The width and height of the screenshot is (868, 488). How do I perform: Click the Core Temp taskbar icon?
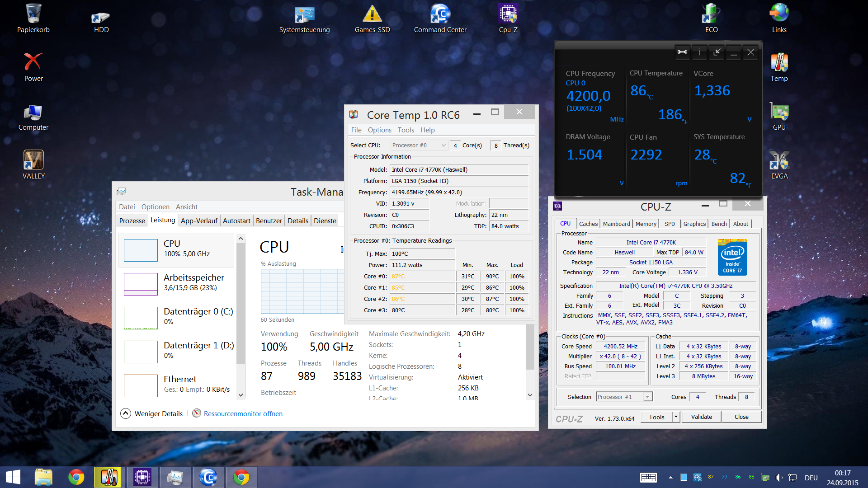tap(108, 477)
